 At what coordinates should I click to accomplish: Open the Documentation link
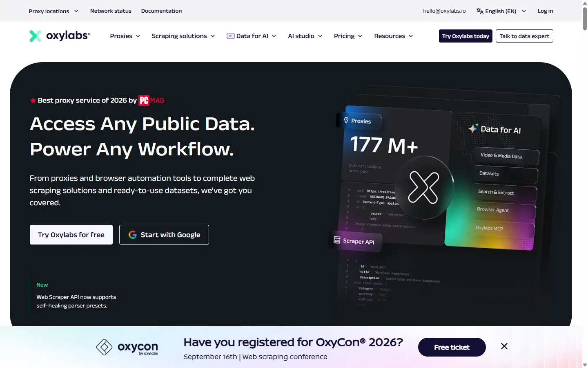[161, 11]
